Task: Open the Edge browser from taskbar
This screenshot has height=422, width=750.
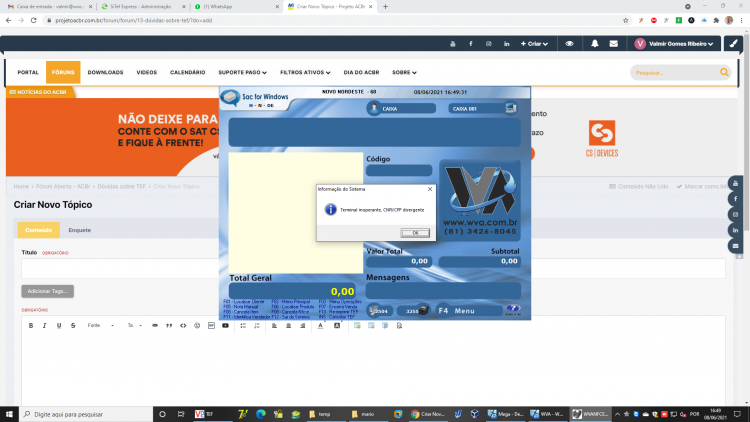Action: (x=261, y=414)
